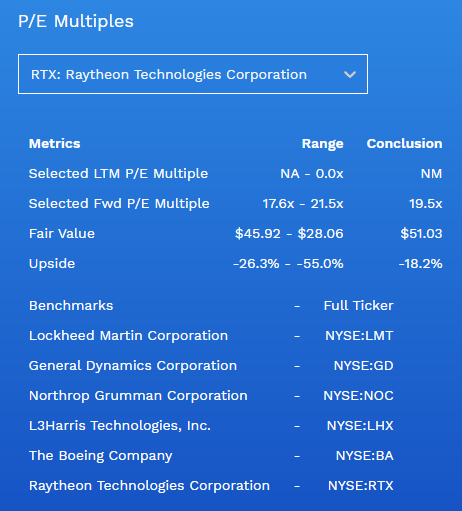
Task: Click the Selected Fwd P/E Multiple label
Action: (x=119, y=204)
